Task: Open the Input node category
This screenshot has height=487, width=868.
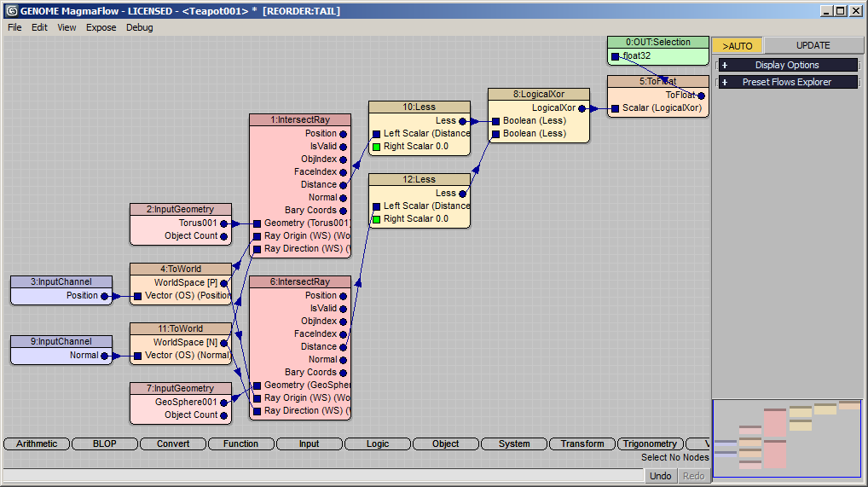Action: (309, 444)
